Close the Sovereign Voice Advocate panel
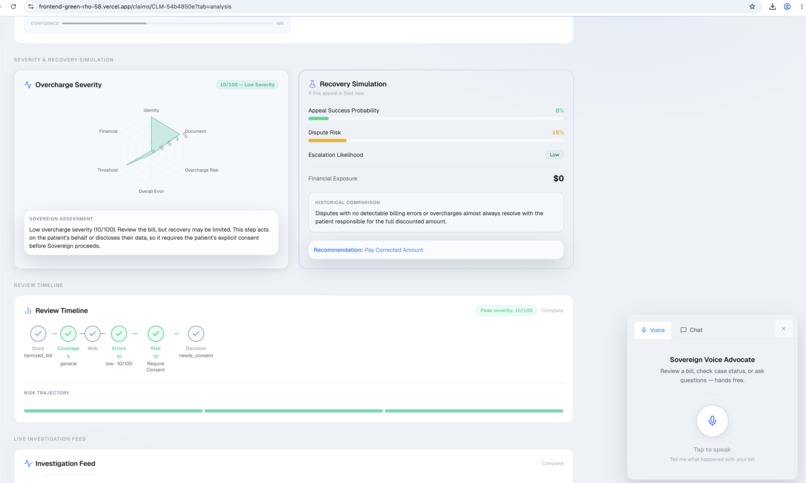 [783, 329]
